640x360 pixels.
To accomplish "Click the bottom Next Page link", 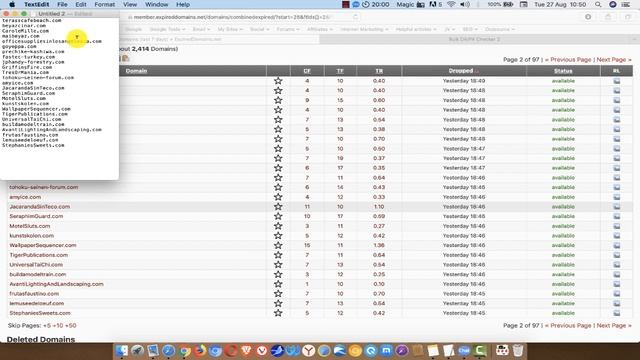I will tap(614, 326).
